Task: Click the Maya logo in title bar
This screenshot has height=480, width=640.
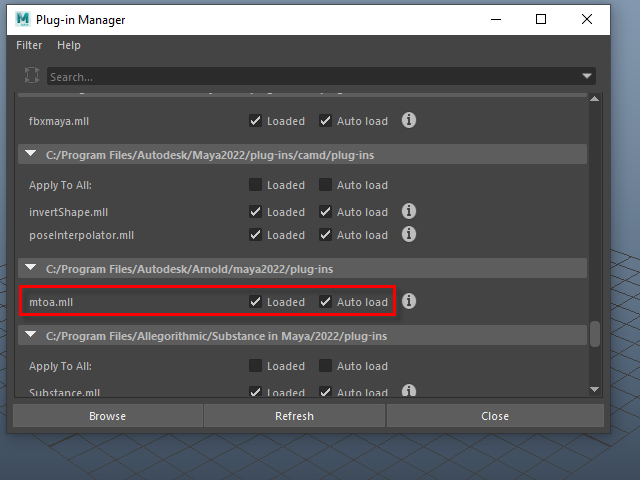Action: pos(24,20)
